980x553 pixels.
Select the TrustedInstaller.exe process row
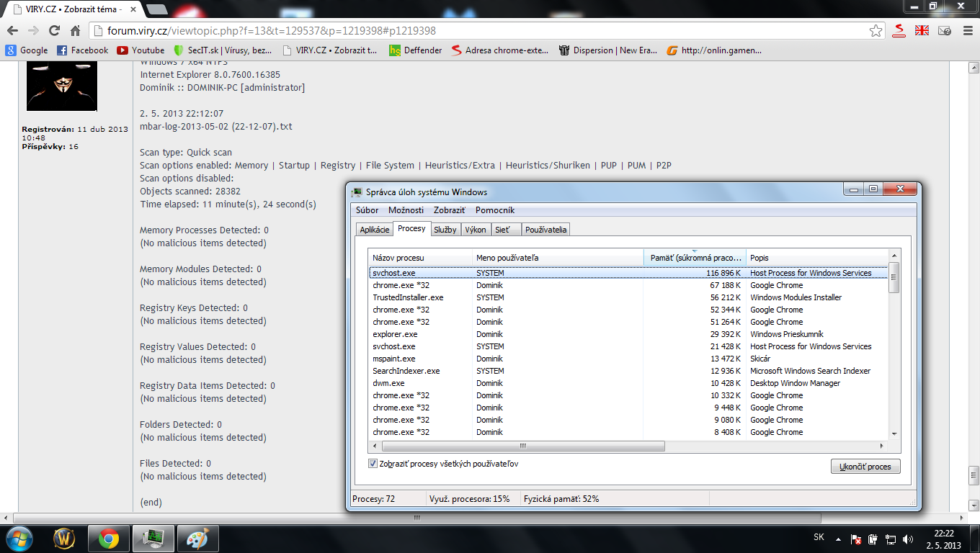[x=408, y=297]
